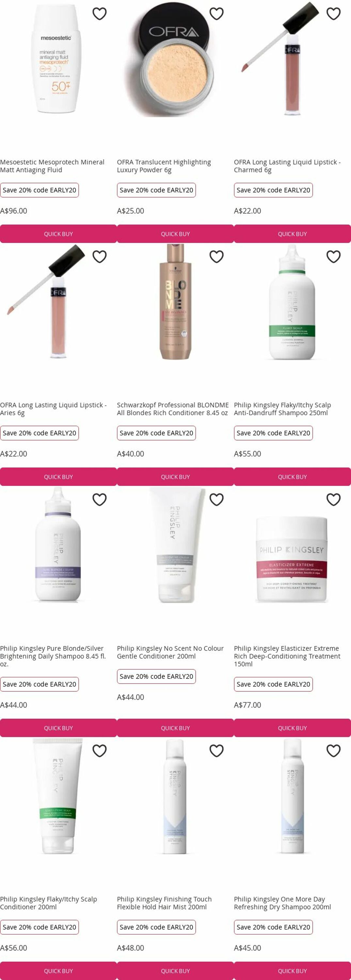Save Philip Kingsley Anti-Dandruff Shampoo to wishlist
This screenshot has height=980, width=351.
pos(333,257)
